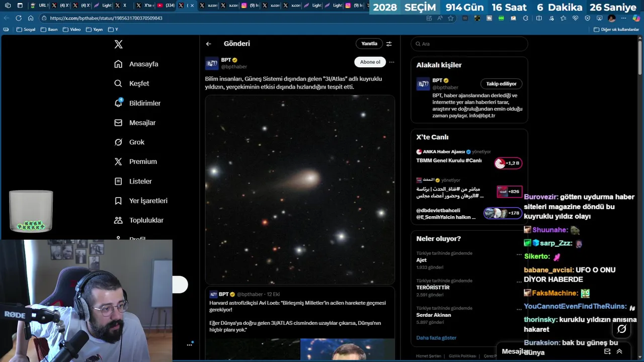Open Bildirimler notifications bell
Image resolution: width=644 pixels, height=362 pixels.
point(137,103)
